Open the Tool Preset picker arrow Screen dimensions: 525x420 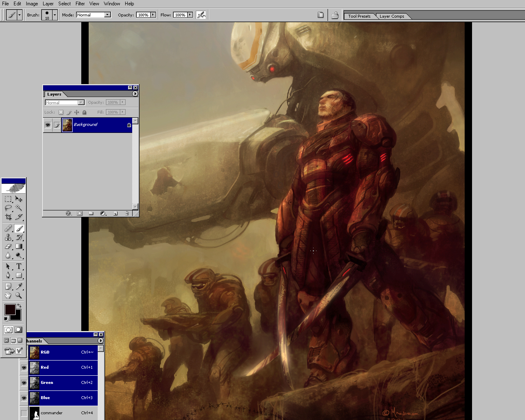coord(19,15)
